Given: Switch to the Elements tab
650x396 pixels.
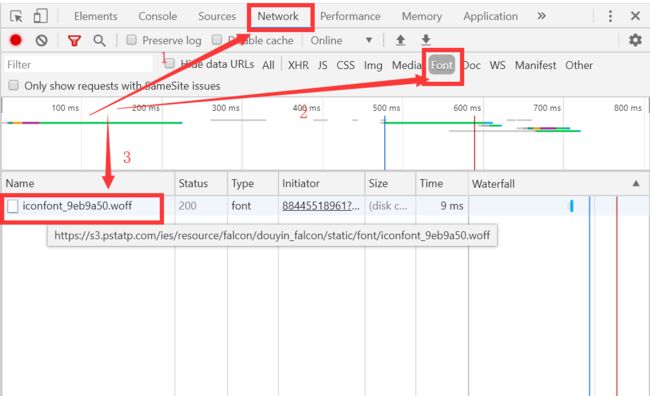Looking at the screenshot, I should click(96, 16).
